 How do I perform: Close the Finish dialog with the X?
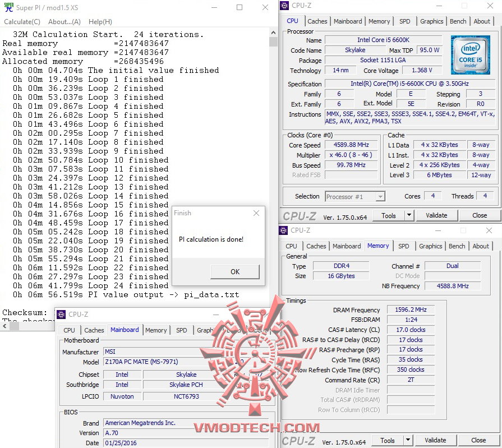point(256,213)
